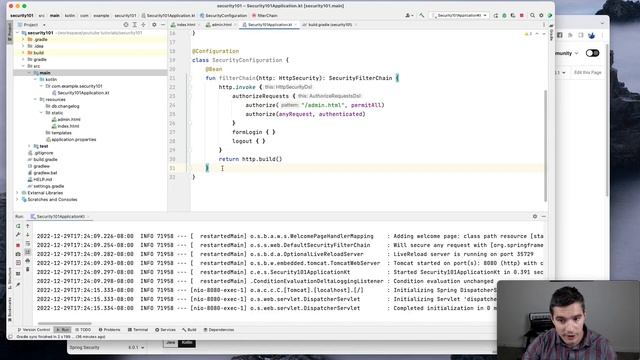Open IDE settings gear in top toolbar

[x=541, y=16]
